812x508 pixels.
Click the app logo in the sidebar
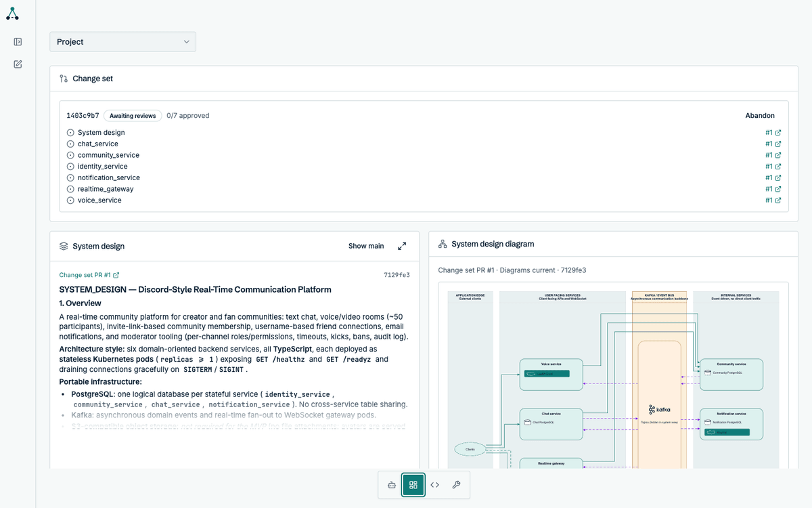click(x=12, y=14)
